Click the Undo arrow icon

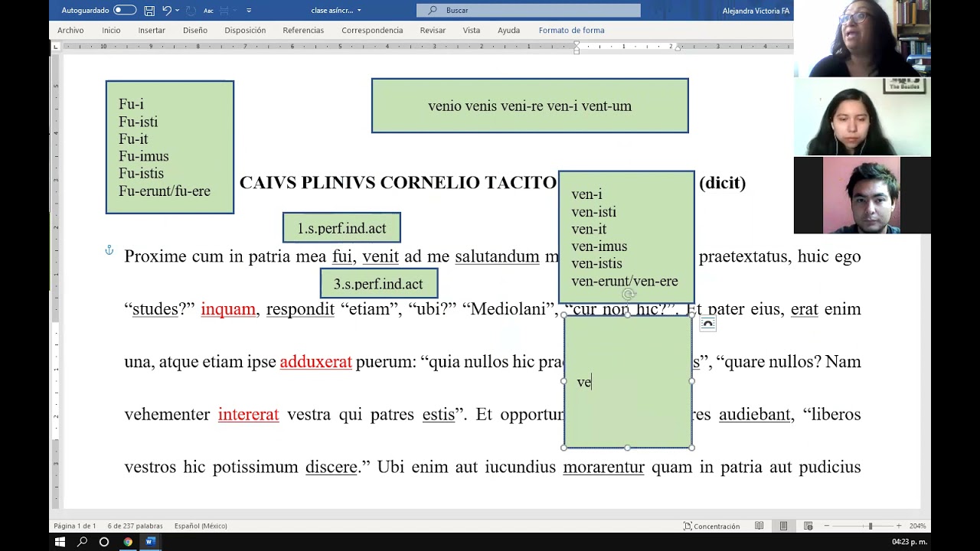(166, 10)
